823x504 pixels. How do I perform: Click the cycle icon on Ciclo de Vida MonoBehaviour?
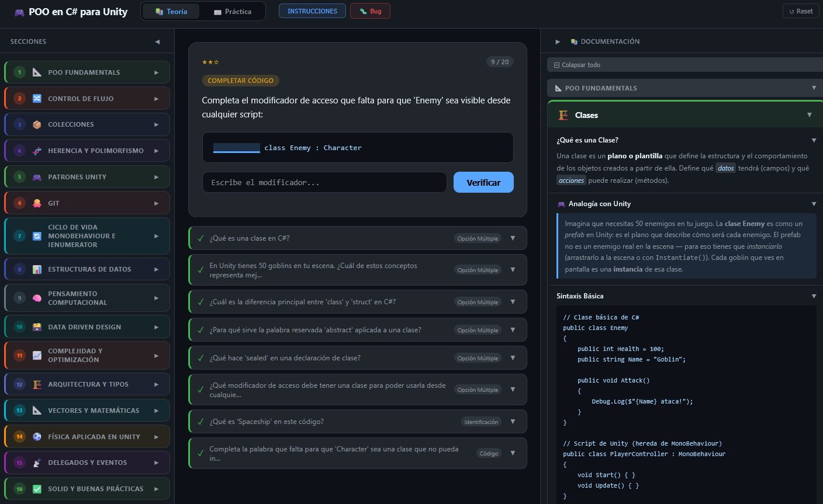[x=37, y=235]
